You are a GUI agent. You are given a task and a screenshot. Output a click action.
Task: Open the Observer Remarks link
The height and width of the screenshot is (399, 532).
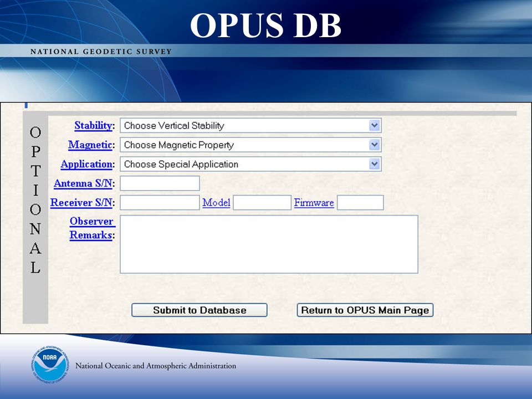(92, 228)
